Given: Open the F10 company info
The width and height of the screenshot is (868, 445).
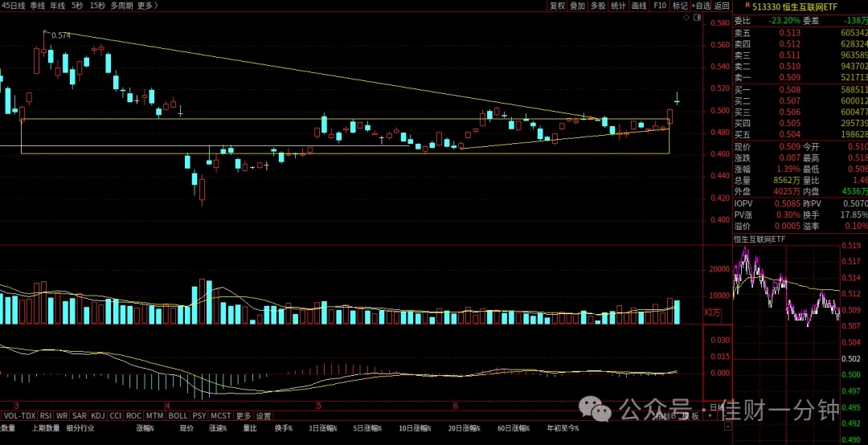Looking at the screenshot, I should 660,6.
